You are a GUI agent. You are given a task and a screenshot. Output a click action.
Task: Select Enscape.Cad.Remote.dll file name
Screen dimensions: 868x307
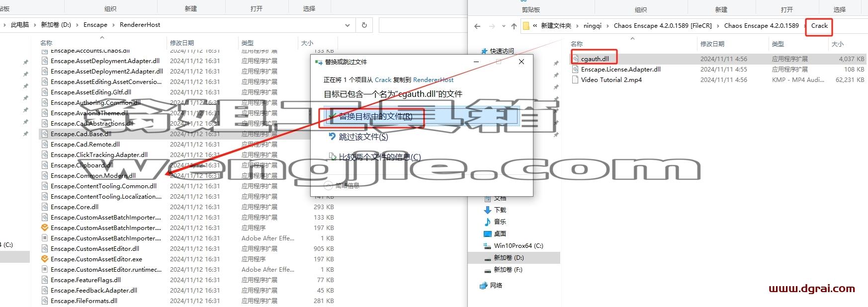tap(86, 145)
